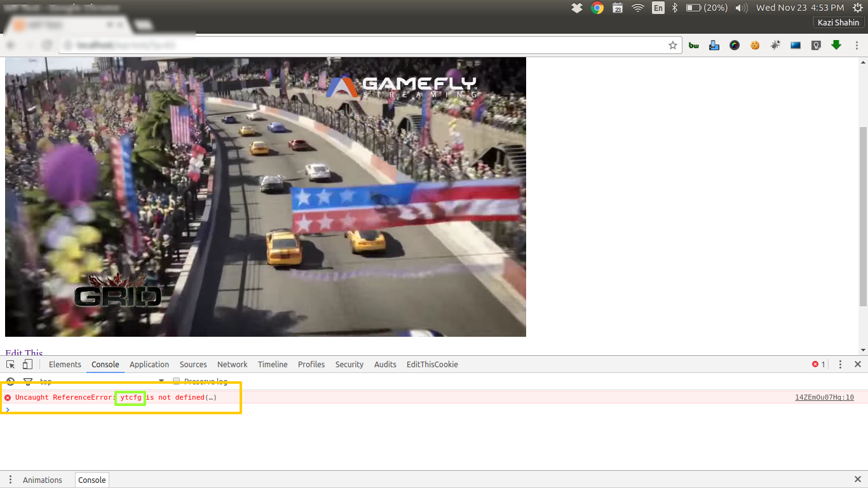Open the color picker lens extension icon
868x488 pixels.
click(735, 45)
